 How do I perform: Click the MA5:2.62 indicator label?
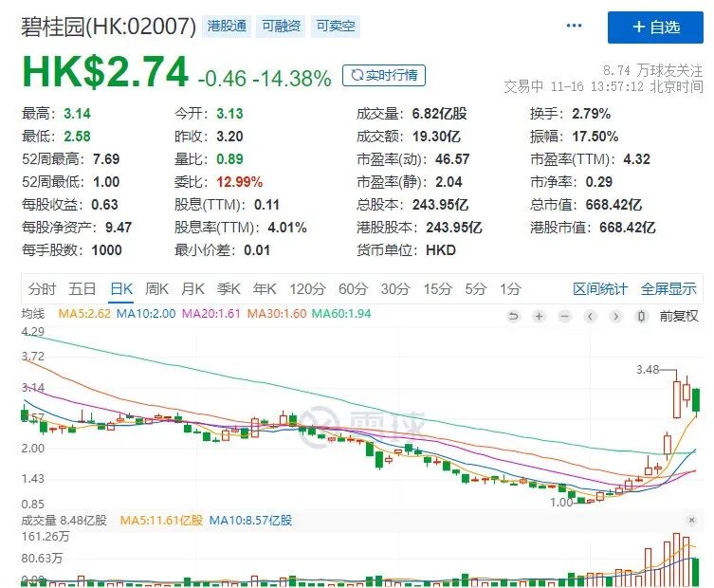(84, 314)
